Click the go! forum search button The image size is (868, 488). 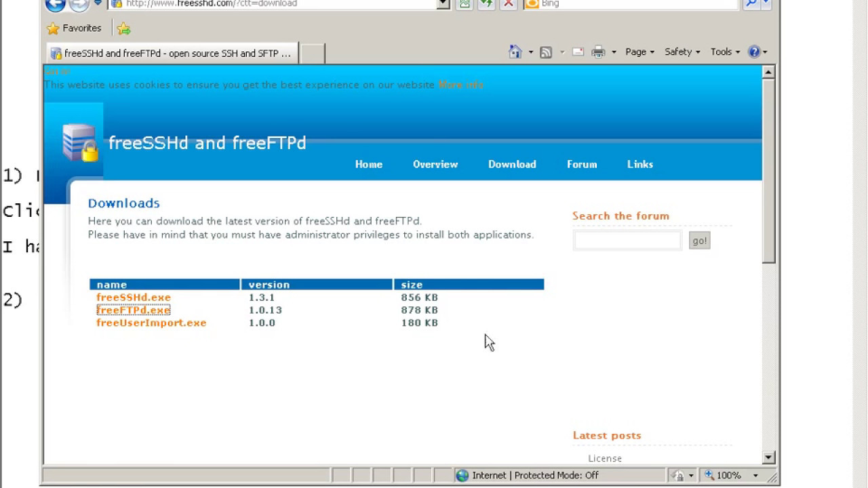[x=699, y=241]
